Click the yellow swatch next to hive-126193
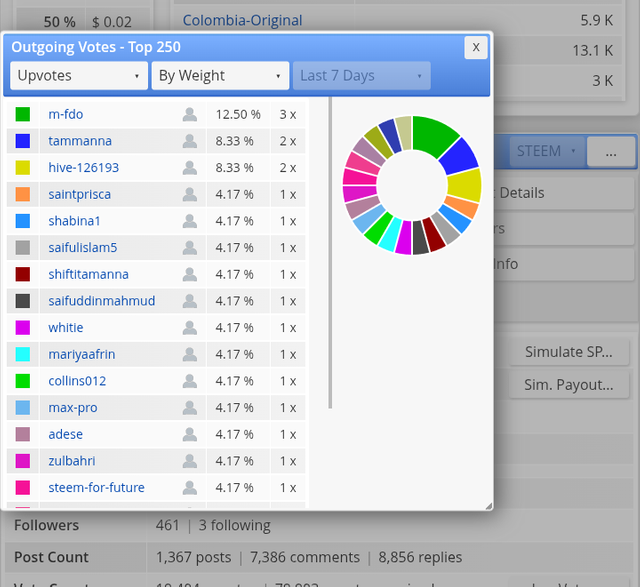640x587 pixels. (x=23, y=168)
